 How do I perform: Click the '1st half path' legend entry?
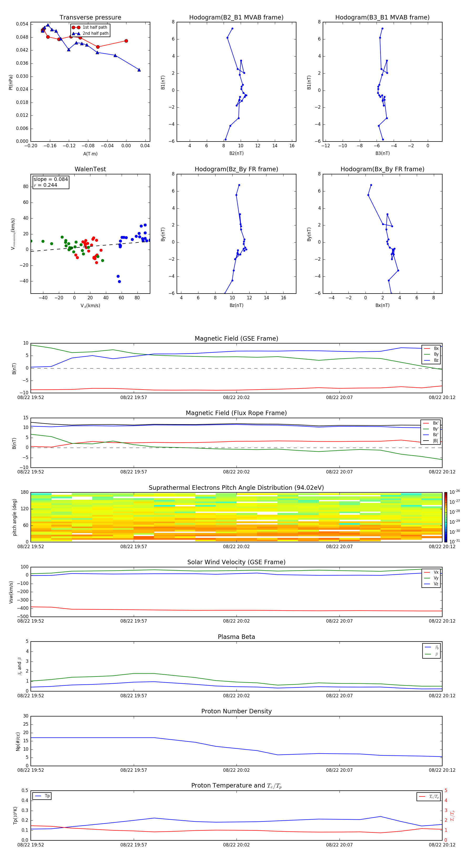point(90,27)
